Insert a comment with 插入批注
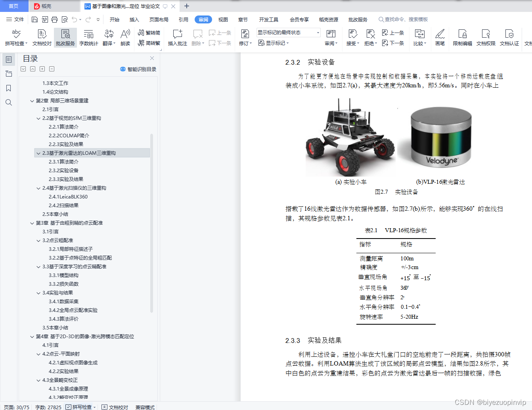532x410 pixels. point(178,38)
